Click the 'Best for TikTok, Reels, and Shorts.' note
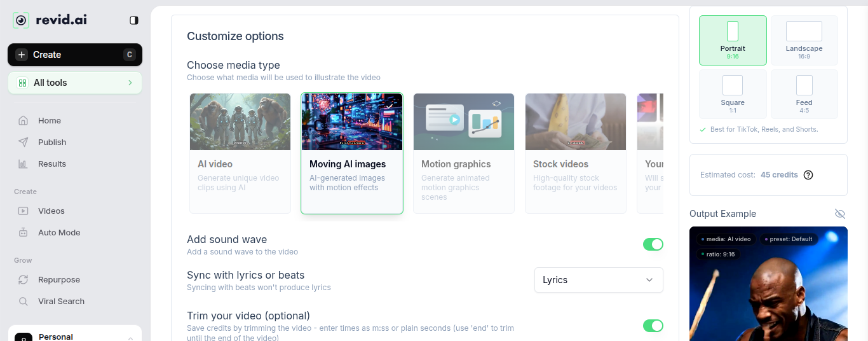 764,129
